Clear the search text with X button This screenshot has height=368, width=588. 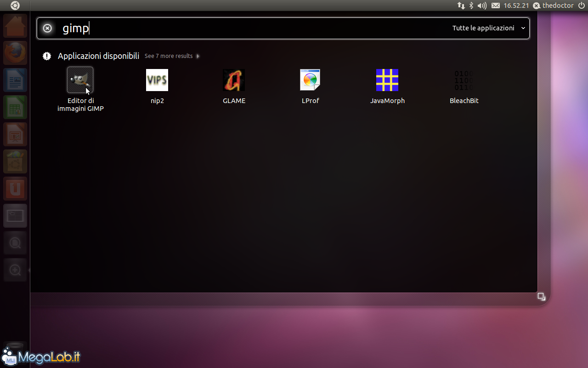[47, 29]
